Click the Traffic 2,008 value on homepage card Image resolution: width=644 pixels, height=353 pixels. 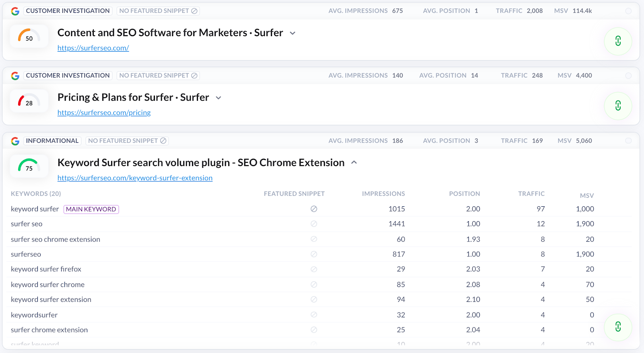[x=535, y=11]
